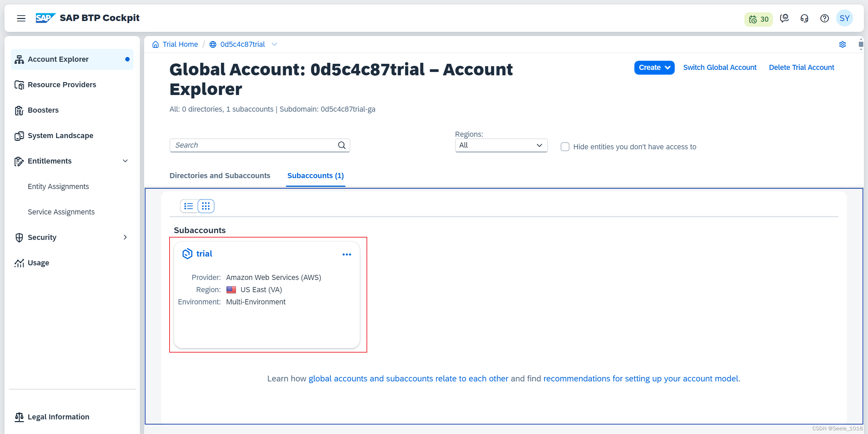Image resolution: width=868 pixels, height=434 pixels.
Task: Focus the Search input field
Action: click(260, 145)
